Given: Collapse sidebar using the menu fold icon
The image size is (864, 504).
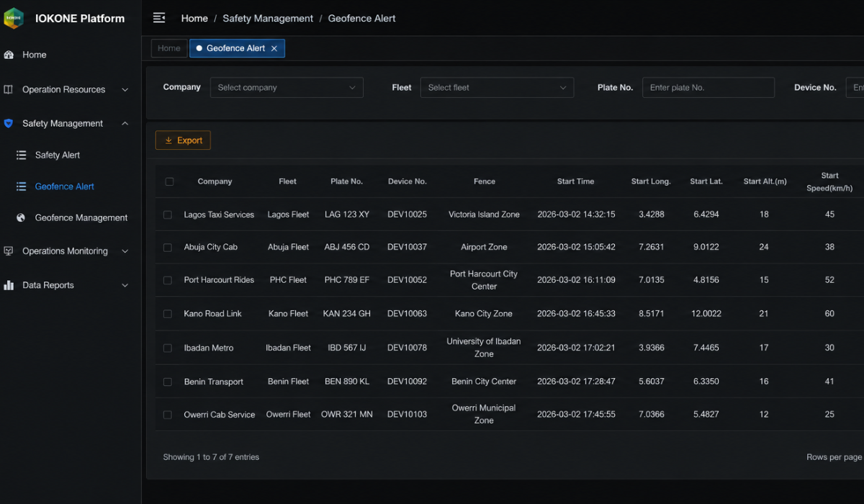Looking at the screenshot, I should [159, 18].
